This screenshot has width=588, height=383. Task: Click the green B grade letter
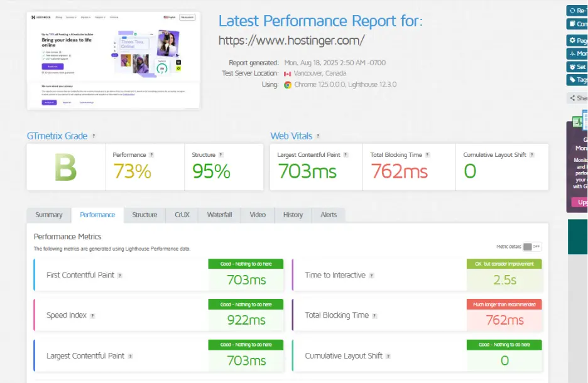(x=65, y=167)
